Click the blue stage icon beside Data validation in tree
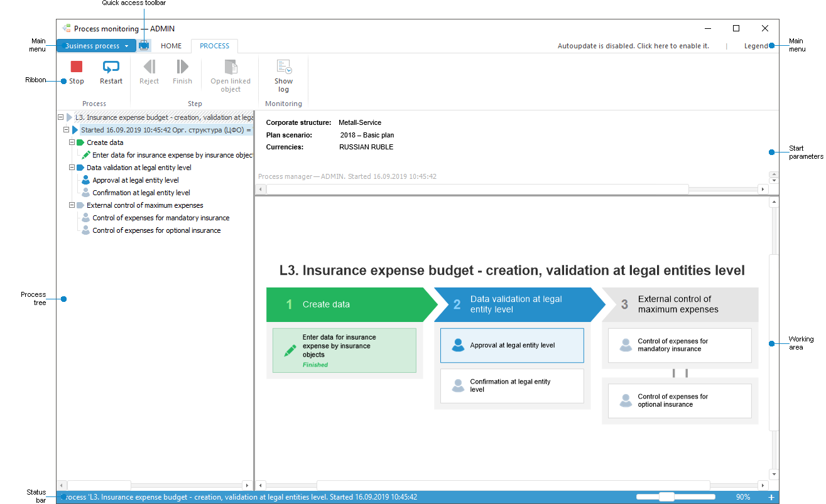The image size is (826, 504). point(80,168)
